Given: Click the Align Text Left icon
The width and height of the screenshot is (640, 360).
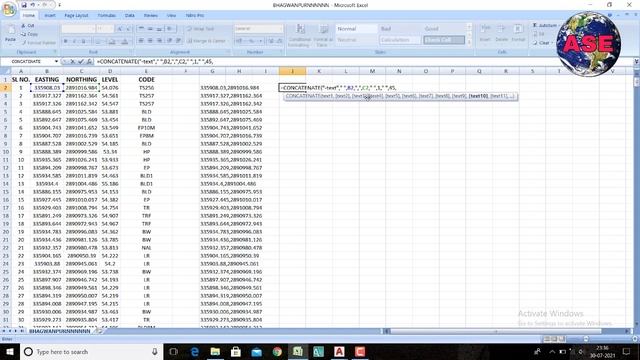Looking at the screenshot, I should tap(141, 41).
